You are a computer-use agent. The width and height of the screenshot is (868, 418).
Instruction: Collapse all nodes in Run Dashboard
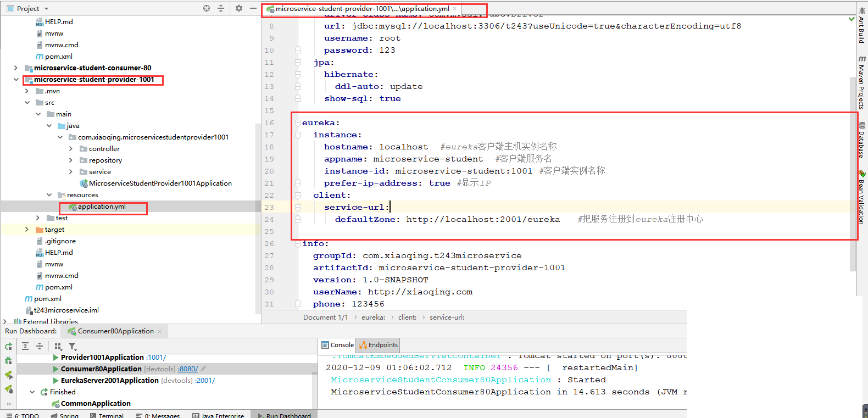click(40, 346)
